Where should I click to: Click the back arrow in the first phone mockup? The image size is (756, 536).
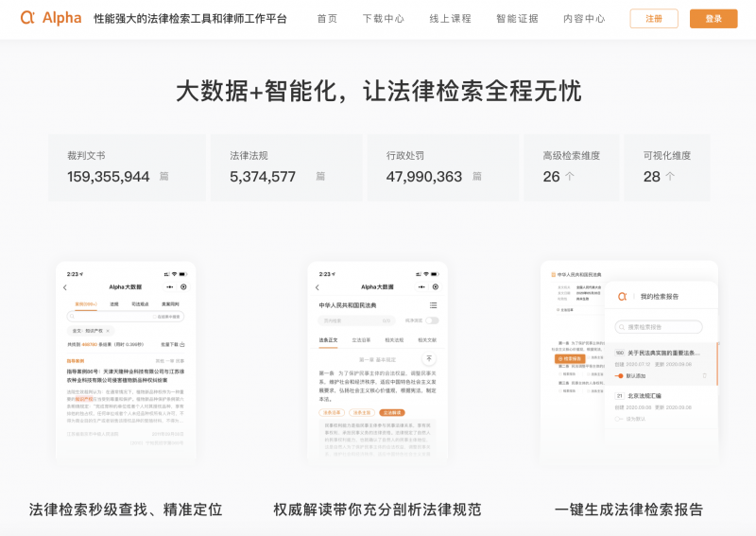coord(65,286)
